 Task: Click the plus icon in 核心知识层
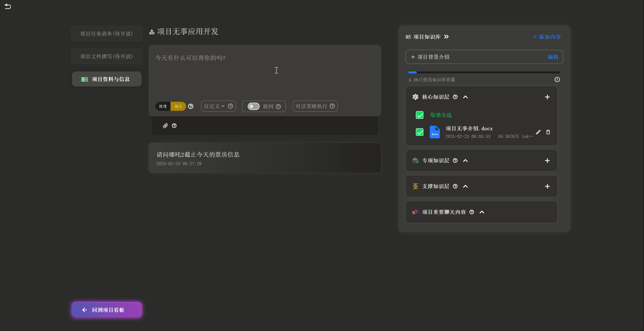(x=547, y=97)
